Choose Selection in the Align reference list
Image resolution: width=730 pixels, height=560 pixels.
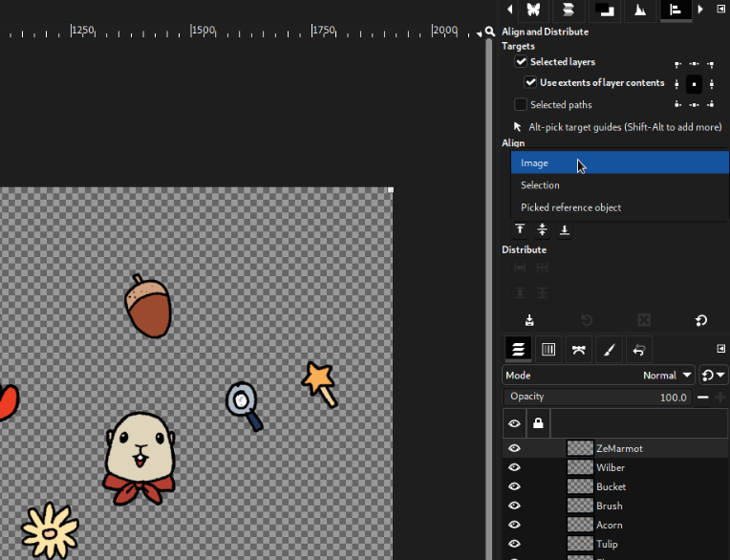coord(540,185)
